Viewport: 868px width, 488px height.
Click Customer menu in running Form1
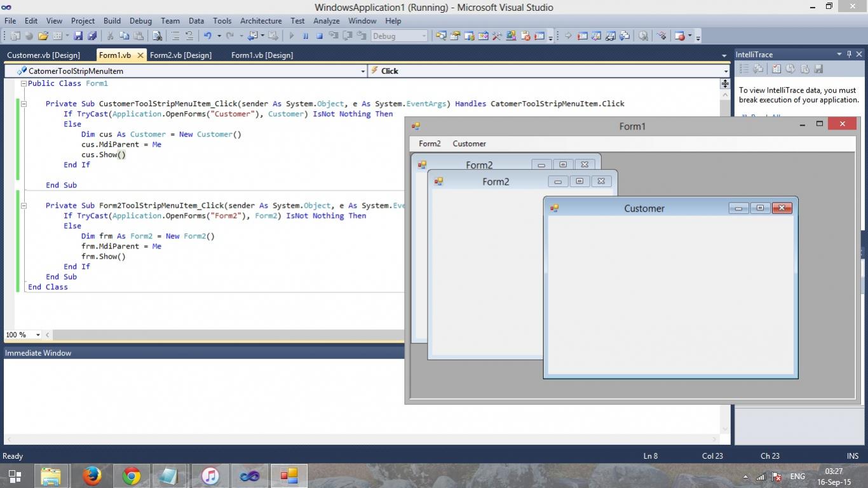469,144
